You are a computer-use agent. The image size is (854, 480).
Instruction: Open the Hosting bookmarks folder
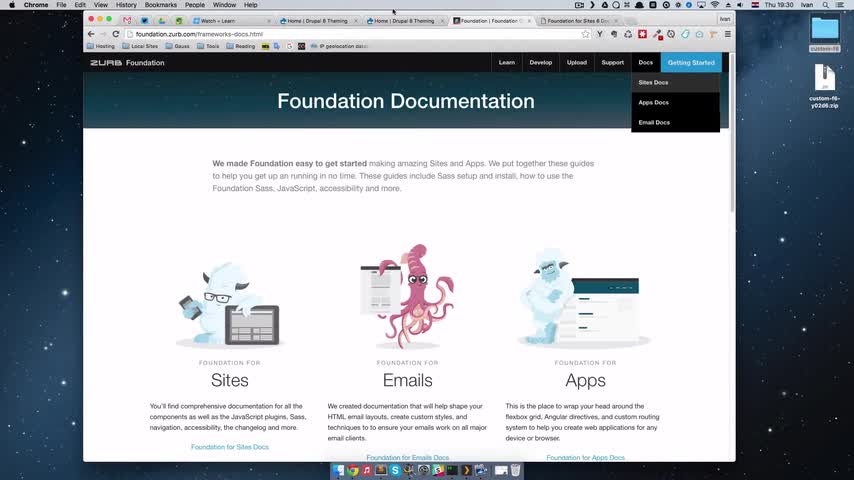coord(101,46)
